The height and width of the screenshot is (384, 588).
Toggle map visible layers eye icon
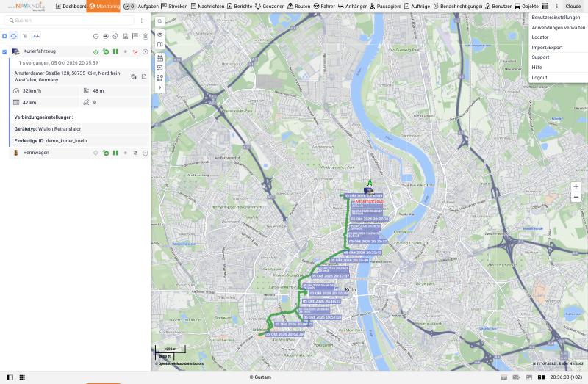tap(159, 35)
